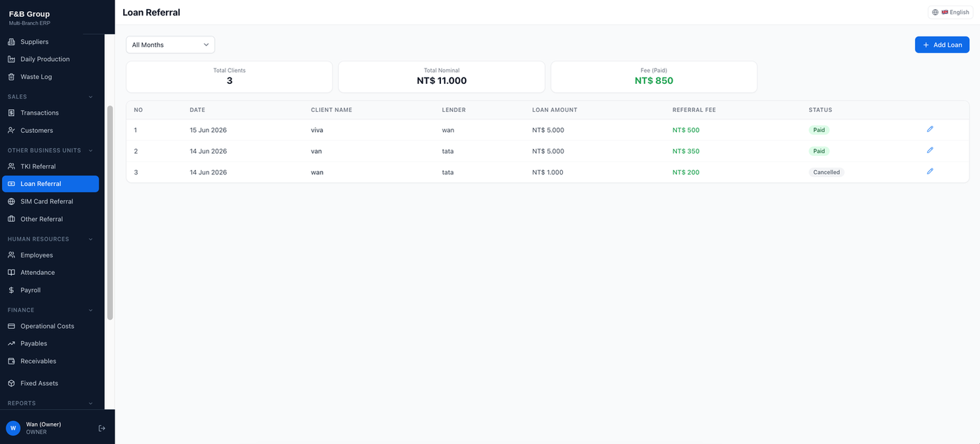Viewport: 980px width, 444px height.
Task: Collapse the Other Business Units section
Action: pyautogui.click(x=90, y=150)
